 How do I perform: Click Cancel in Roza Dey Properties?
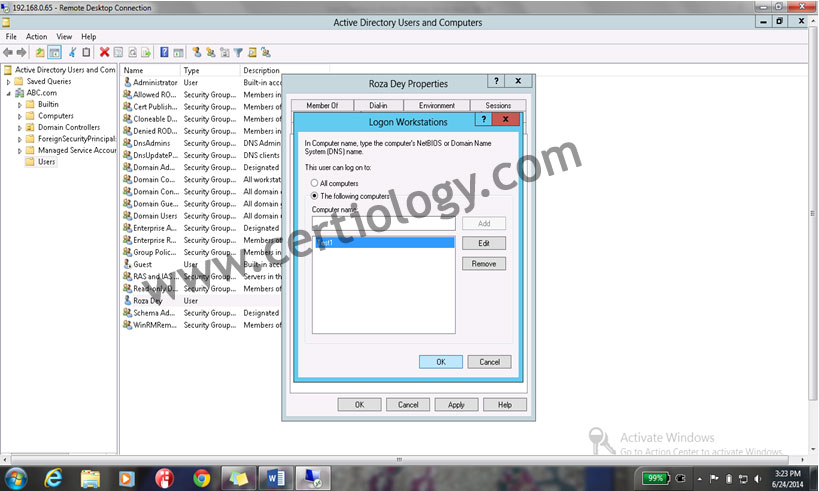point(408,405)
